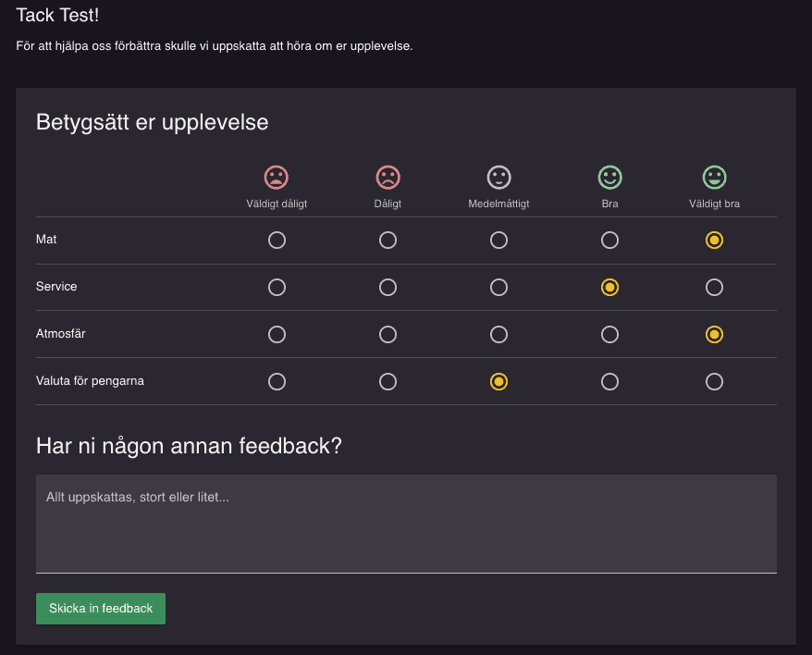The image size is (812, 655).
Task: Click the green Bra smiley icon
Action: click(609, 178)
